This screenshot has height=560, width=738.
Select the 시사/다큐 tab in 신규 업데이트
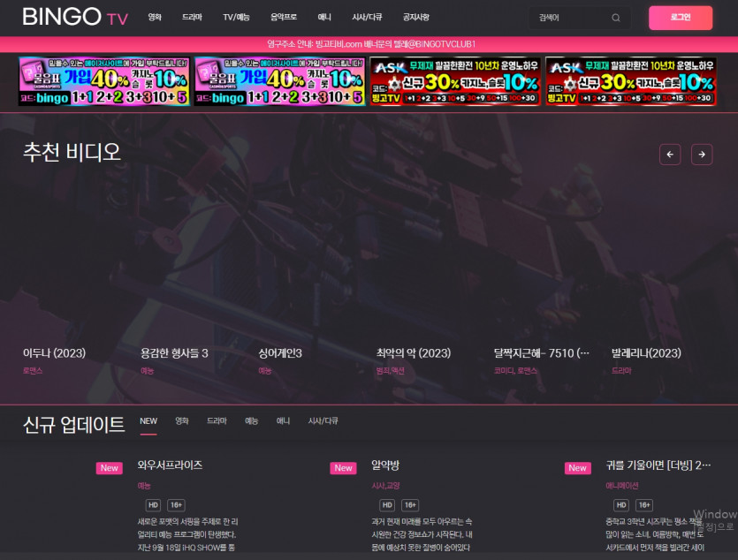click(x=323, y=421)
